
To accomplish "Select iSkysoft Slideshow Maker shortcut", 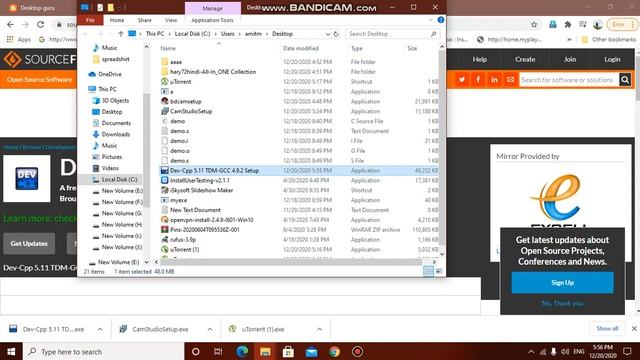I will tap(201, 190).
